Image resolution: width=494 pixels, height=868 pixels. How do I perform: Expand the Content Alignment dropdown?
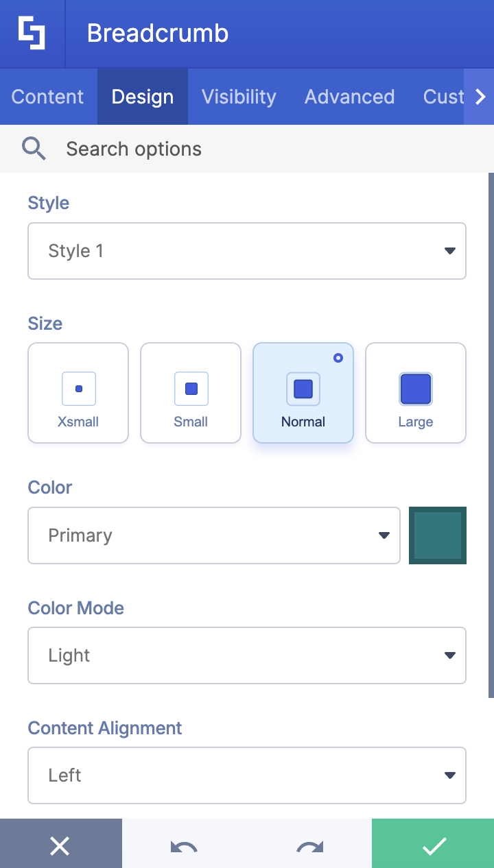pos(247,775)
